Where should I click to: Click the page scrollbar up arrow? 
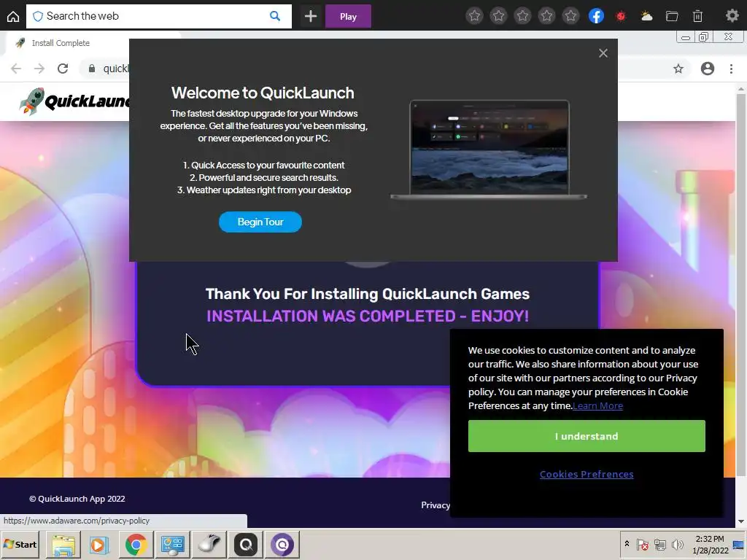pos(741,88)
